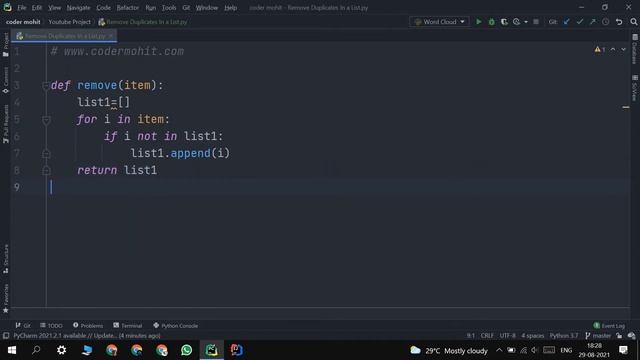This screenshot has width=640, height=360.
Task: Open the Python Console
Action: pos(176,326)
